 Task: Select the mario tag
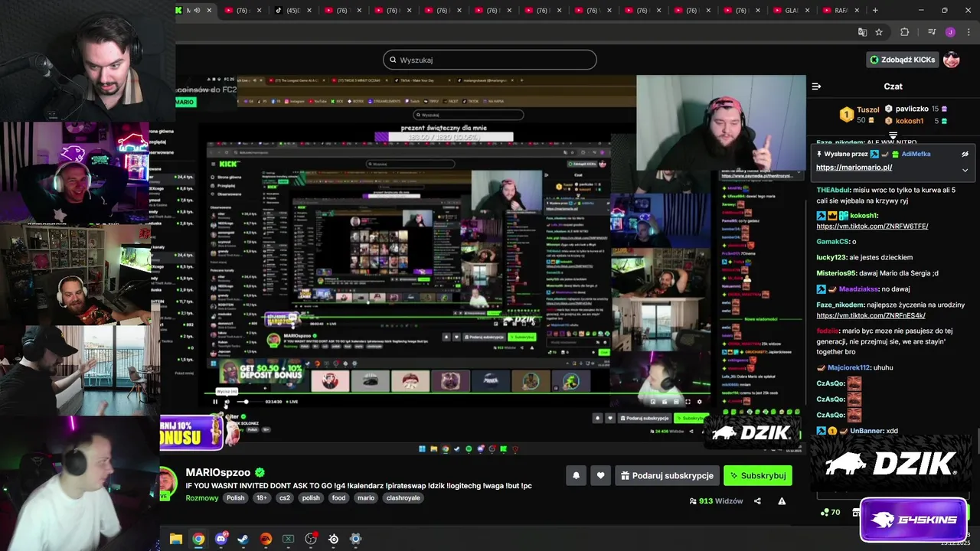click(x=366, y=497)
